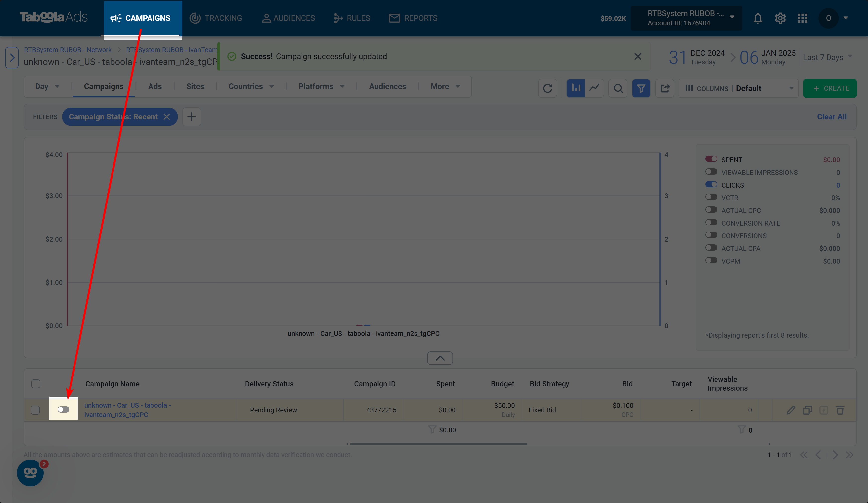Image resolution: width=868 pixels, height=503 pixels.
Task: Enable the Viewable Impressions chart toggle
Action: pyautogui.click(x=711, y=172)
